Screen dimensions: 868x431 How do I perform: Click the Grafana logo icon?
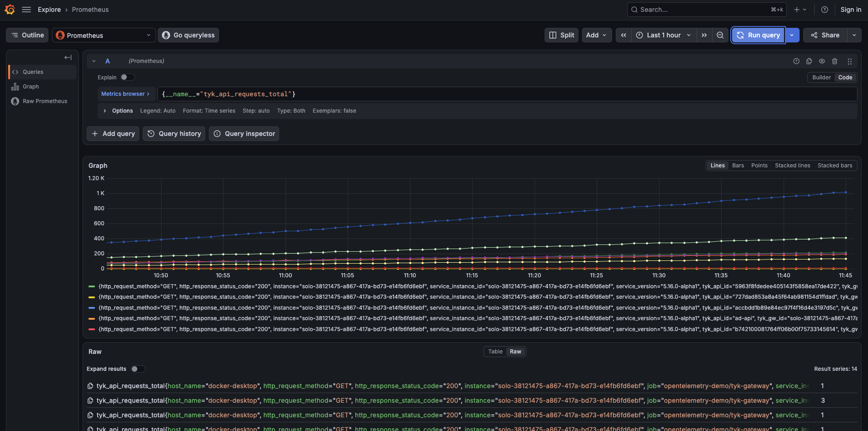tap(10, 10)
